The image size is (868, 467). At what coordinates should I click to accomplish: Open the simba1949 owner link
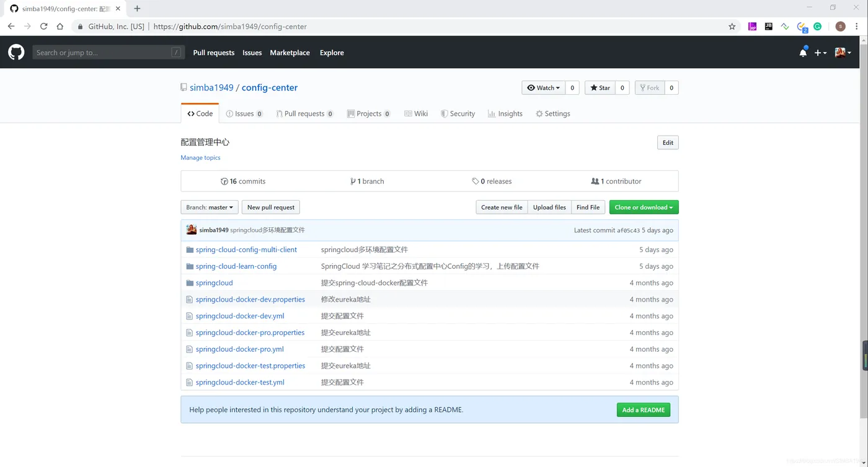coord(211,87)
